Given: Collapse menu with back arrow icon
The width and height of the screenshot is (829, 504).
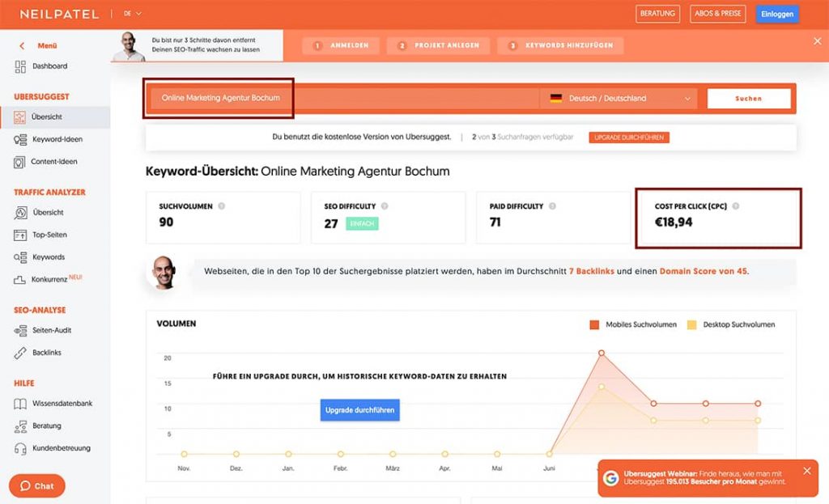Looking at the screenshot, I should 22,46.
